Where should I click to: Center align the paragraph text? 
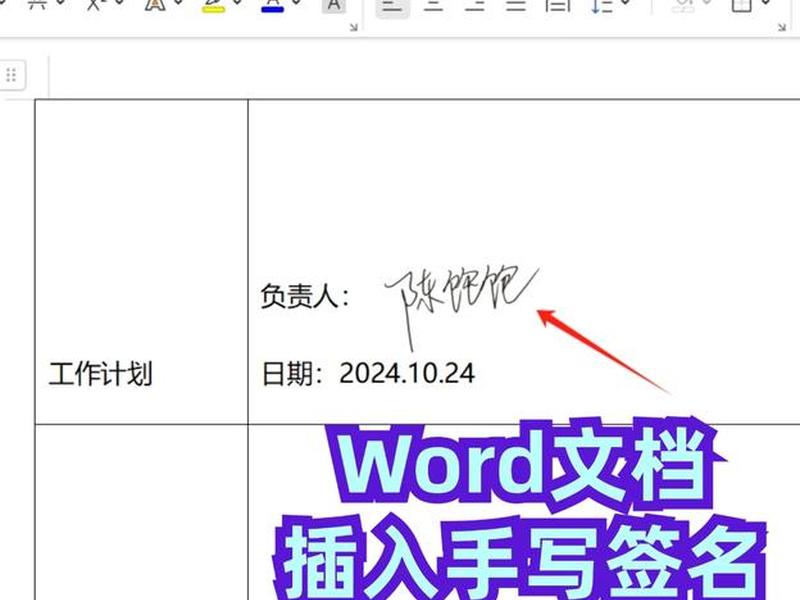tap(434, 6)
